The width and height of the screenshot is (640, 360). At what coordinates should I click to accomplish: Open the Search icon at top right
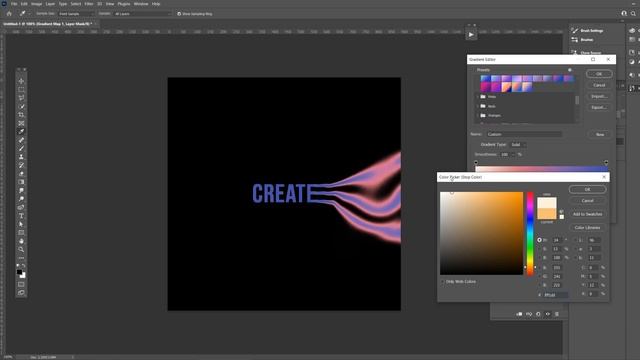coord(633,13)
